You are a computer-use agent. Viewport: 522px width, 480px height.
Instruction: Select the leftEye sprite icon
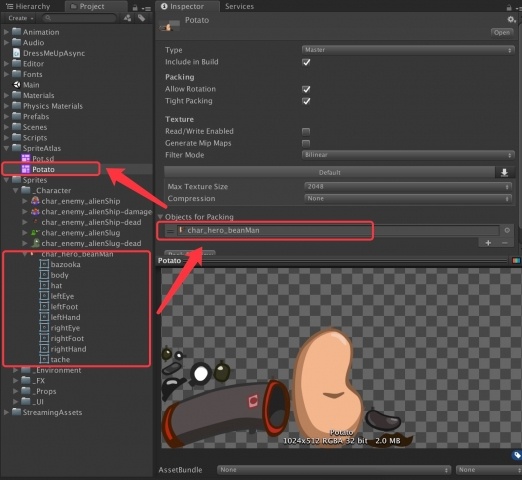[44, 296]
